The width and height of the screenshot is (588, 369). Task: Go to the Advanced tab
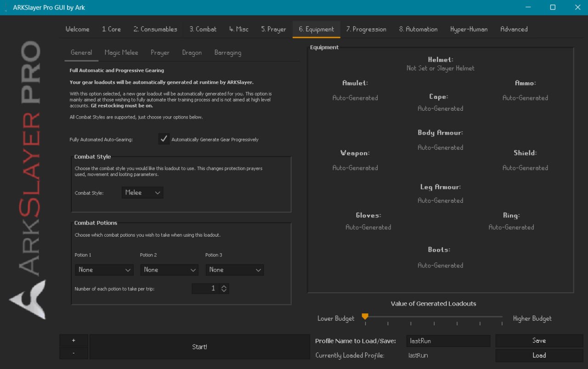(514, 29)
